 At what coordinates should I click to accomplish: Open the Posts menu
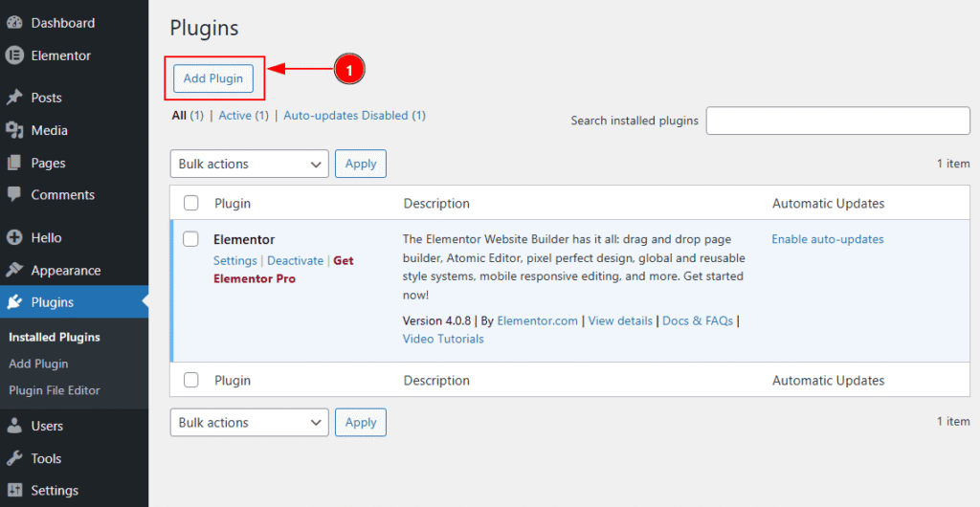point(46,98)
